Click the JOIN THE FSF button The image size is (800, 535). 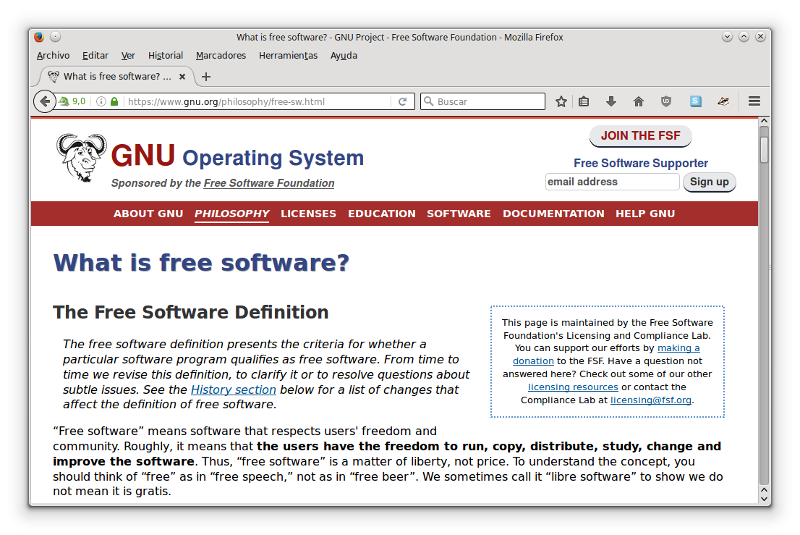tap(640, 136)
